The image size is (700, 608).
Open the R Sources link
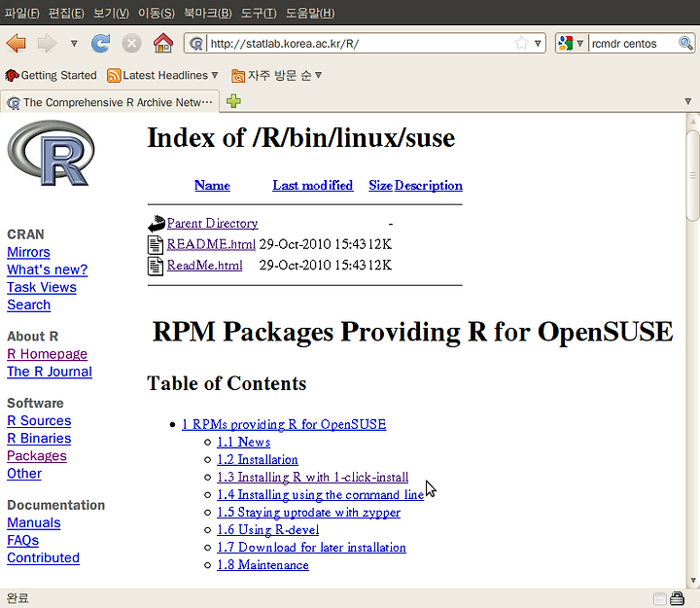(x=39, y=421)
